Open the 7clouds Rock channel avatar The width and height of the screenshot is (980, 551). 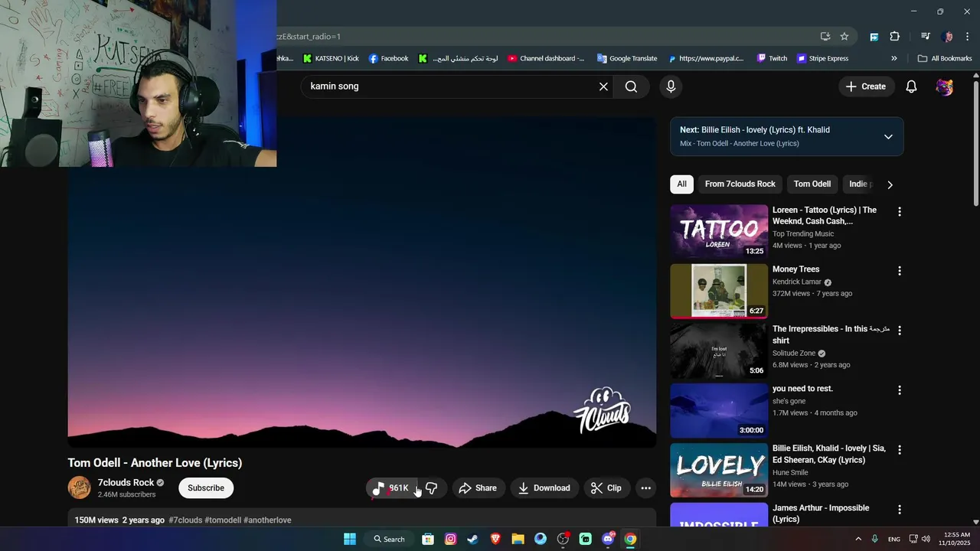pos(80,487)
